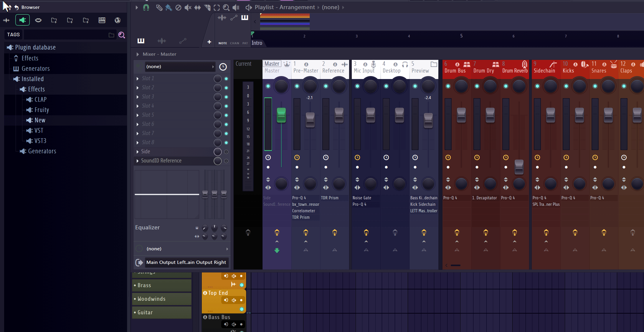Switch to the CHAN tab
This screenshot has width=644, height=332.
235,43
